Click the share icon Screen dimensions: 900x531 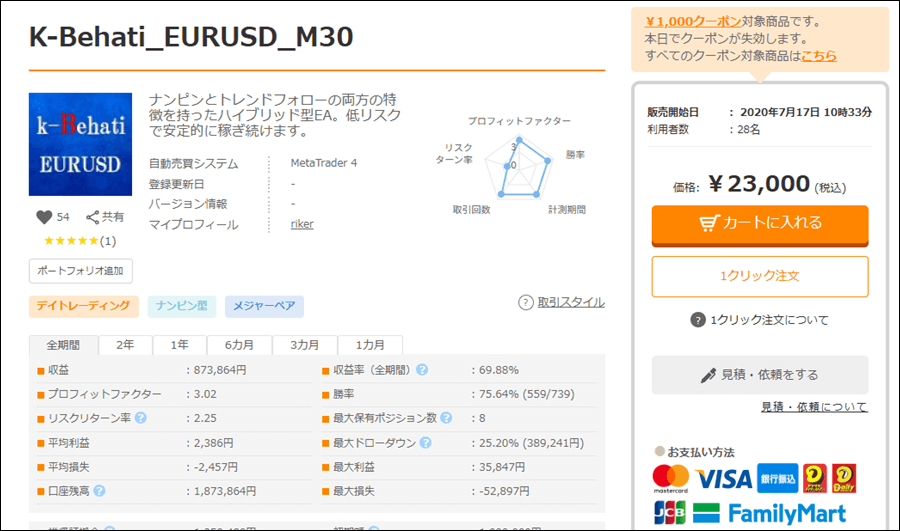pyautogui.click(x=92, y=217)
